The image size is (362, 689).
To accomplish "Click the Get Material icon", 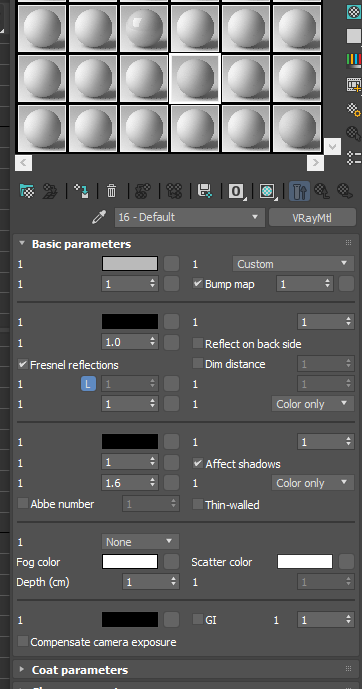I will [27, 191].
